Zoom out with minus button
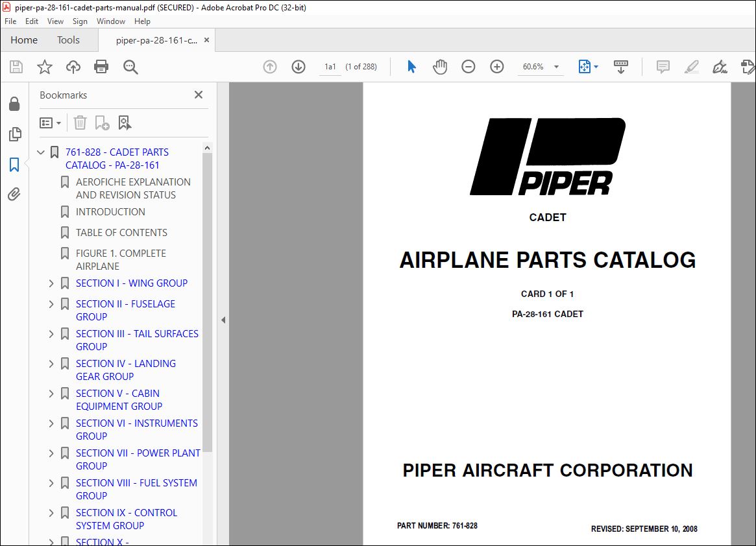The width and height of the screenshot is (756, 546). (x=468, y=67)
